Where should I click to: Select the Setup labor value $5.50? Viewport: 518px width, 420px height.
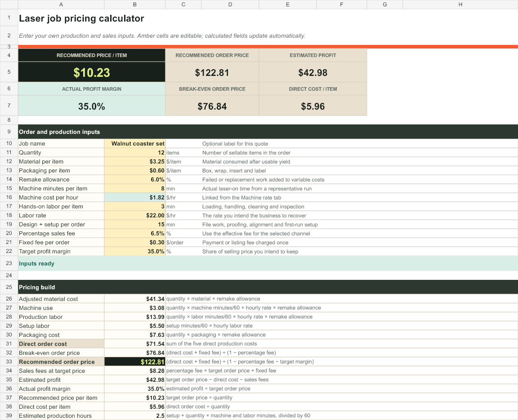pos(135,326)
